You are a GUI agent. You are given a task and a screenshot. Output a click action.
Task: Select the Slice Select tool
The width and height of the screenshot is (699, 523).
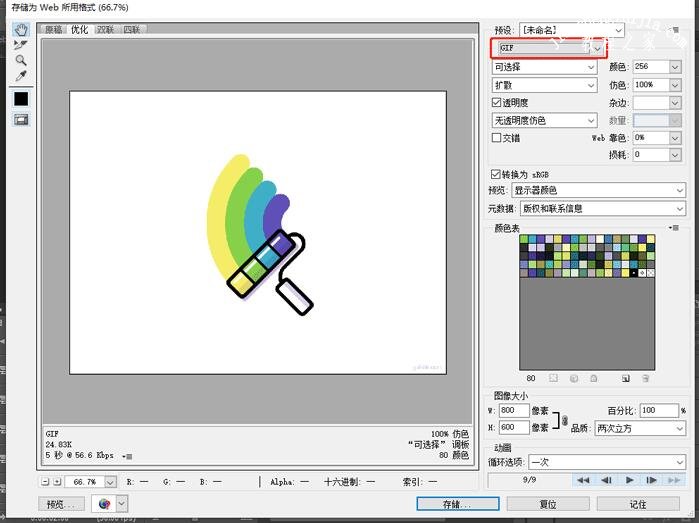(x=21, y=45)
